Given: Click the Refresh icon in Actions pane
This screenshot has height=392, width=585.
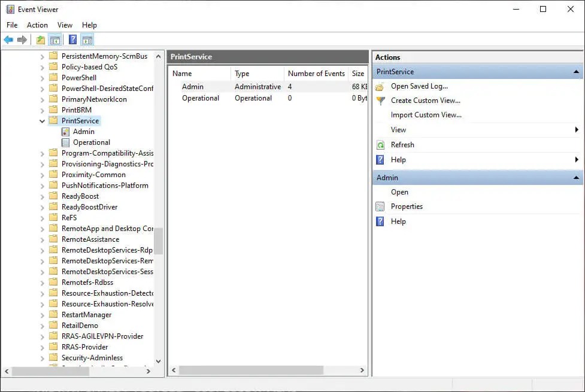Looking at the screenshot, I should tap(380, 144).
